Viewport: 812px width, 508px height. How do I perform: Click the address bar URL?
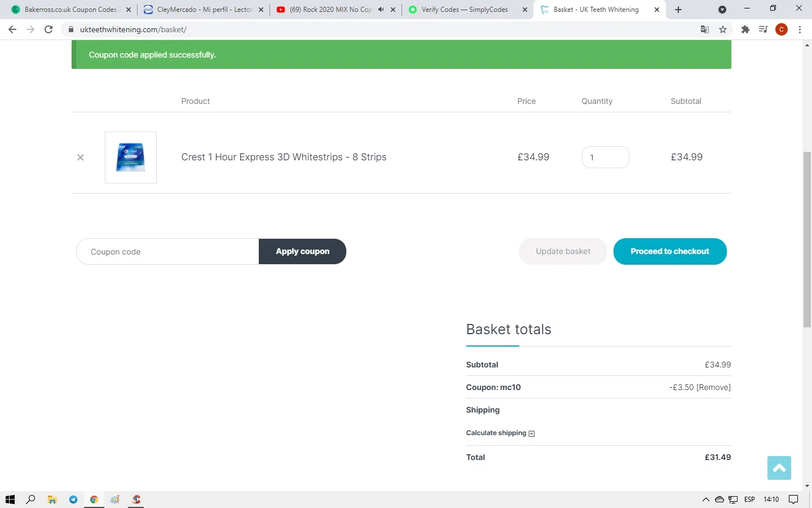coord(133,29)
